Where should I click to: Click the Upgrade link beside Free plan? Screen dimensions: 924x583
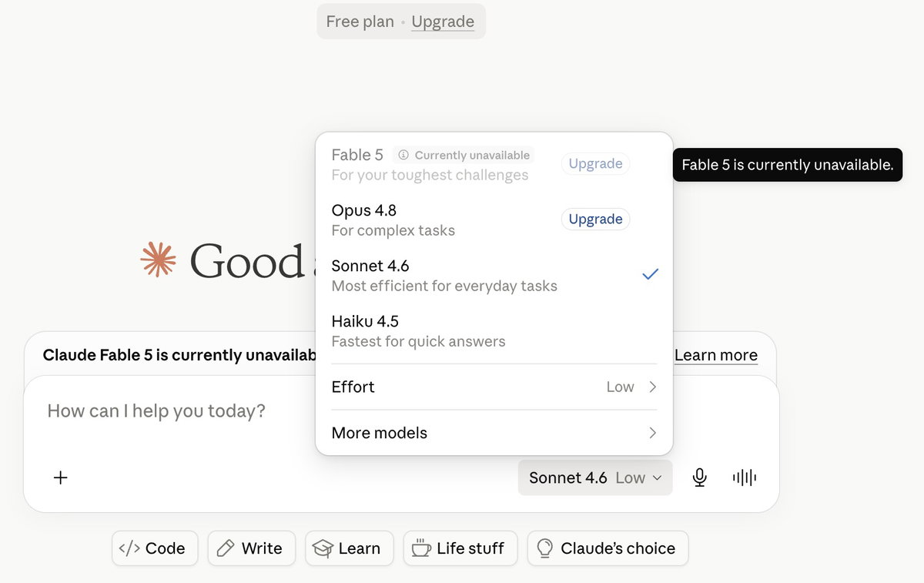click(443, 22)
